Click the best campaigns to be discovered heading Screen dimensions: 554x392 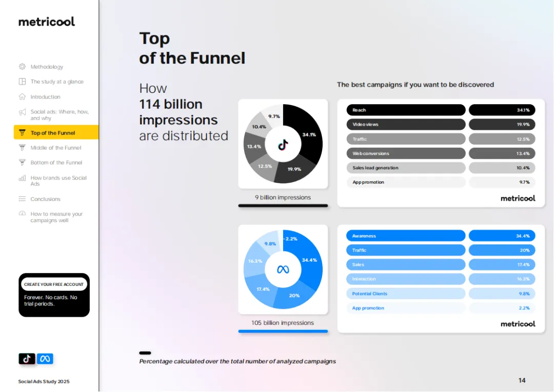(x=415, y=85)
